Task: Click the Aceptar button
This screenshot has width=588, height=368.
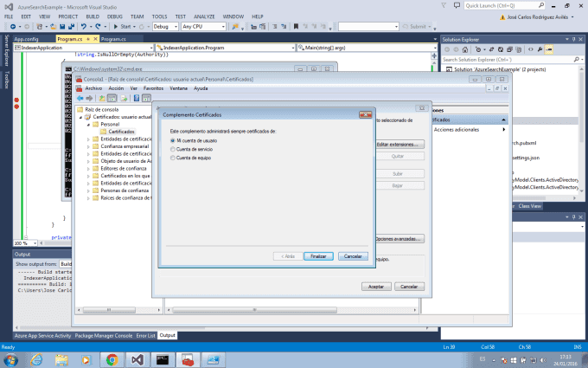Action: tap(376, 287)
